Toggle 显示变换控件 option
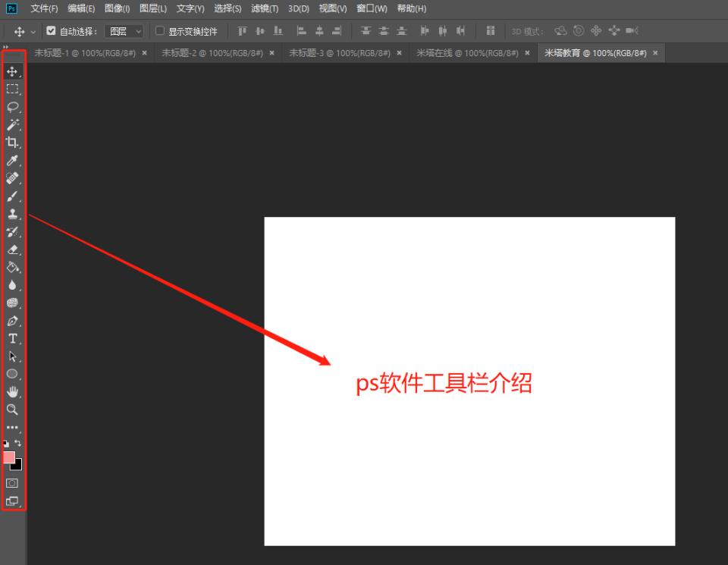This screenshot has width=728, height=565. 158,31
